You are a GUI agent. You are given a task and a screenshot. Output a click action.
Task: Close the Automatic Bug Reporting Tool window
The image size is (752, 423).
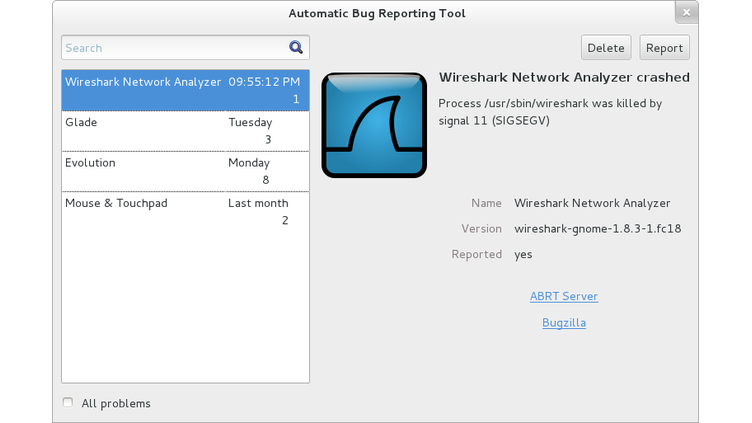[686, 13]
